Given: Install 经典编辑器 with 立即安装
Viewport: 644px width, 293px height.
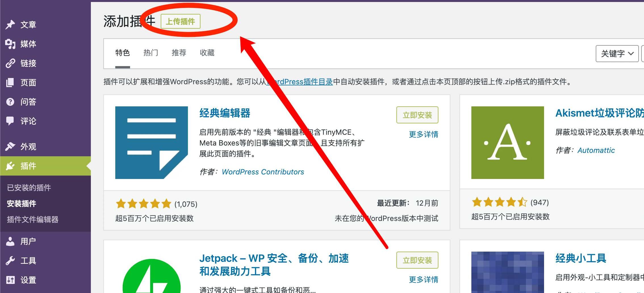Looking at the screenshot, I should coord(417,115).
